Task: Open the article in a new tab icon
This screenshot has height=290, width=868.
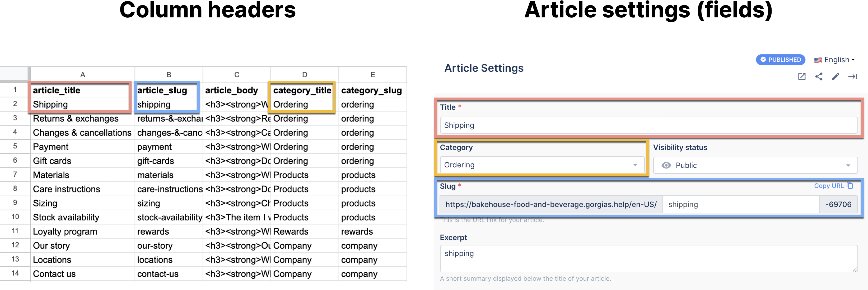Action: tap(802, 77)
